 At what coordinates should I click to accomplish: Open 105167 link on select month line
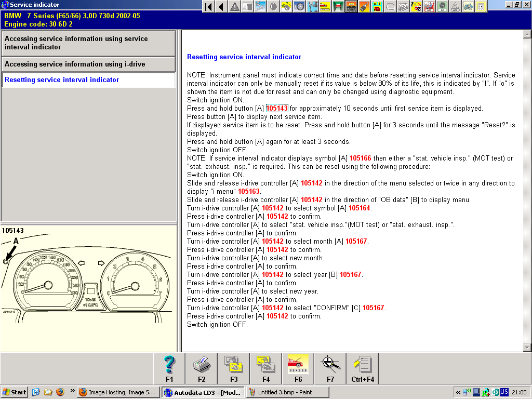coord(356,241)
